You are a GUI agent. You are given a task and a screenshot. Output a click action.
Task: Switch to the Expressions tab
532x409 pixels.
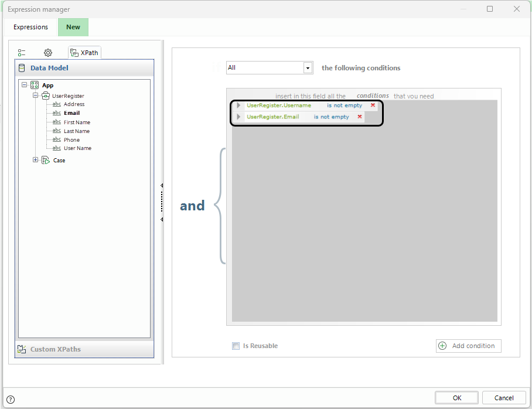tap(30, 27)
